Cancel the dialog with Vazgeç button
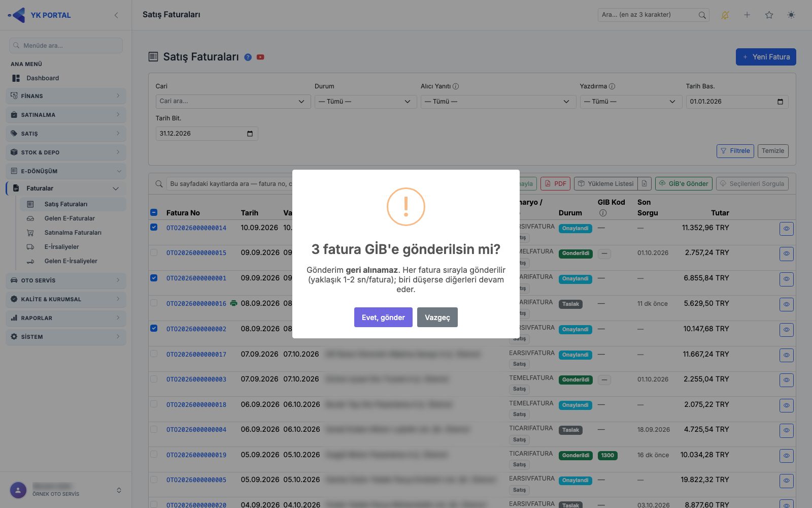Viewport: 812px width, 508px height. click(x=437, y=317)
